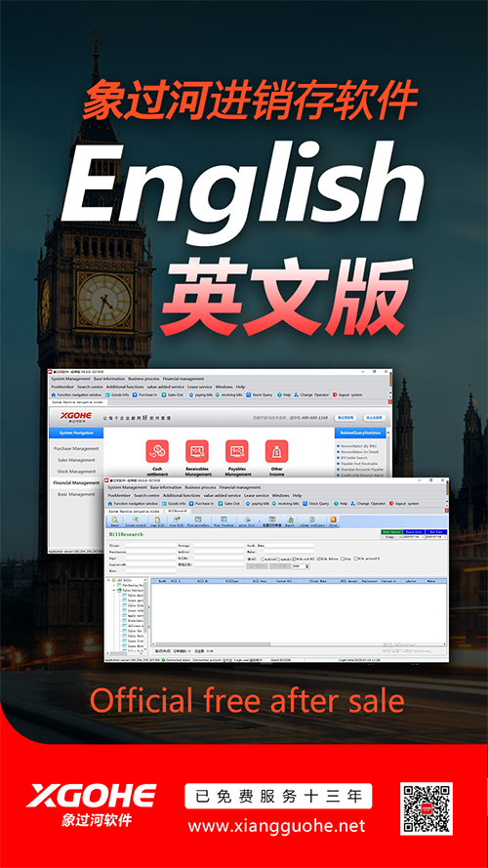Click the Payable And Receivable link

pyautogui.click(x=357, y=464)
